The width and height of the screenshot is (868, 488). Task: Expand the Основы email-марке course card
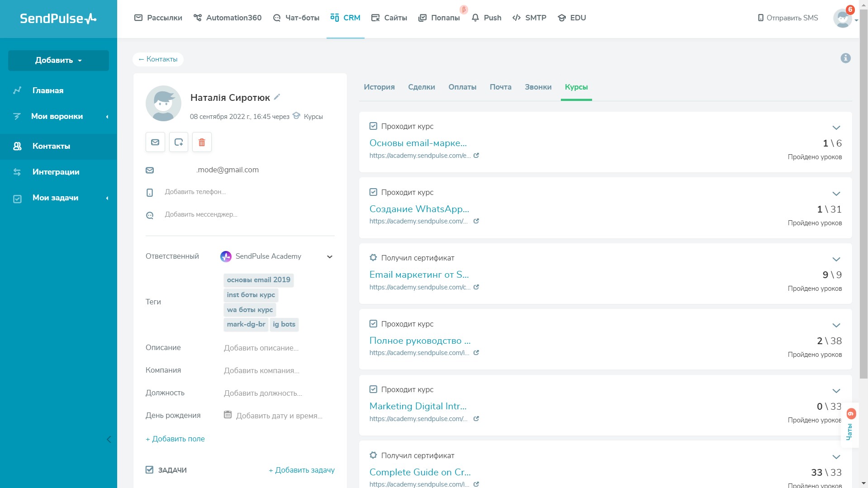(x=836, y=128)
